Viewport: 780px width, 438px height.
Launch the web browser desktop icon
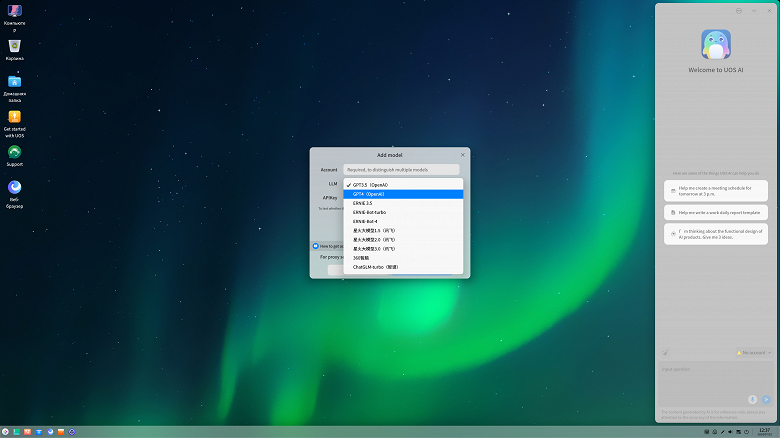[14, 187]
